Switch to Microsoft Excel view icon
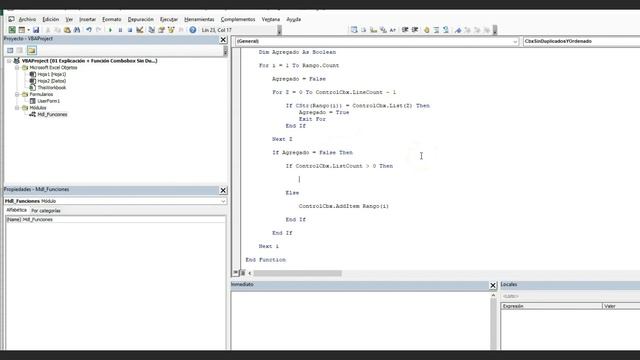640x360 pixels. coord(12,30)
